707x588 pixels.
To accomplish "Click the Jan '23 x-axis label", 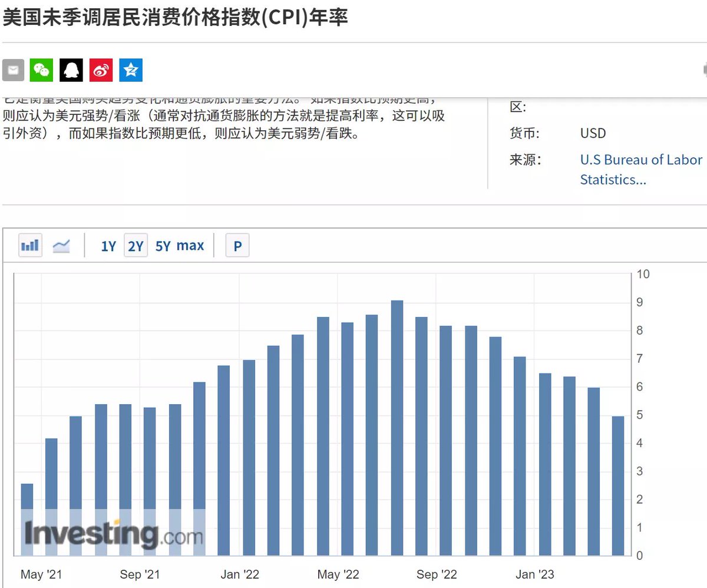I will [535, 574].
